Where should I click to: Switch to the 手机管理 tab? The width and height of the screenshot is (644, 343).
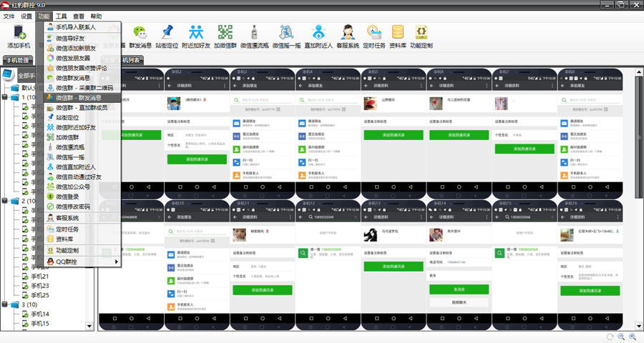click(x=17, y=60)
